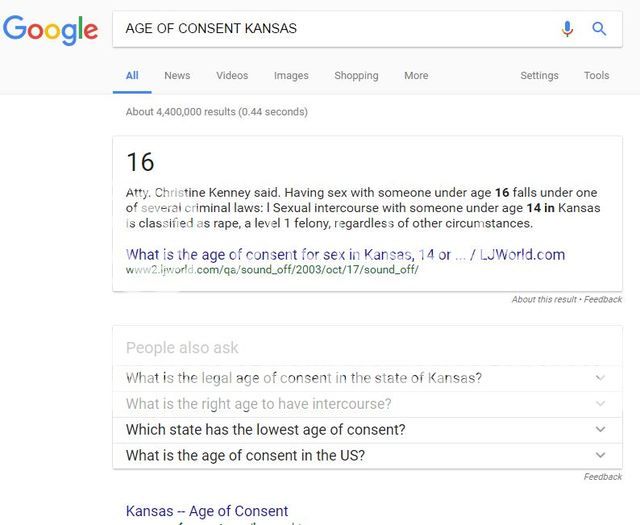Open search Tools
The image size is (640, 525).
click(596, 76)
